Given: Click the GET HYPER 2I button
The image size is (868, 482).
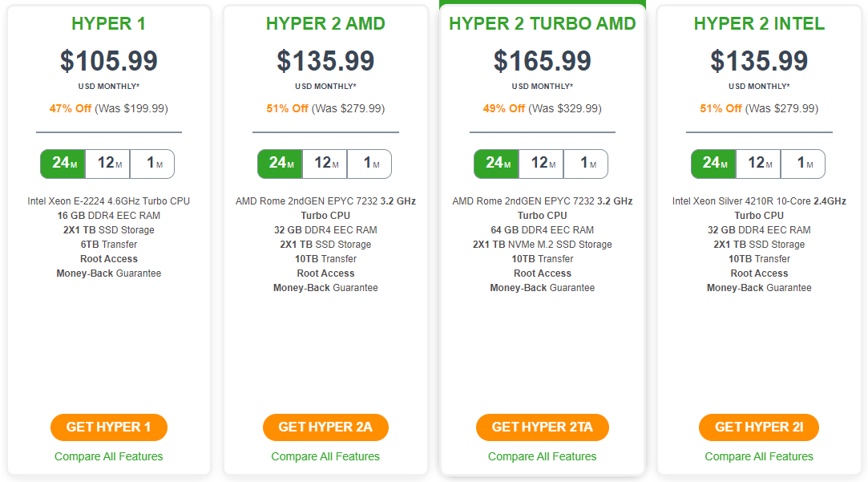Looking at the screenshot, I should [x=759, y=427].
